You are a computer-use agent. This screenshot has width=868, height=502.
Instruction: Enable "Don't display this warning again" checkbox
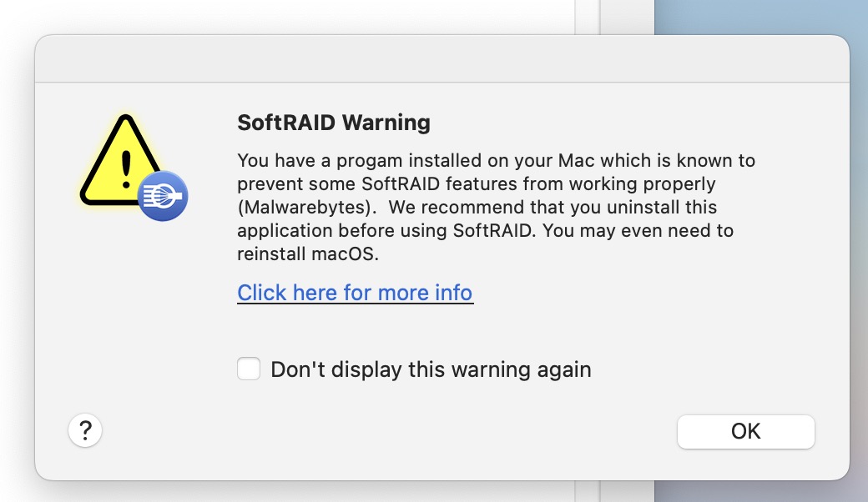coord(249,369)
